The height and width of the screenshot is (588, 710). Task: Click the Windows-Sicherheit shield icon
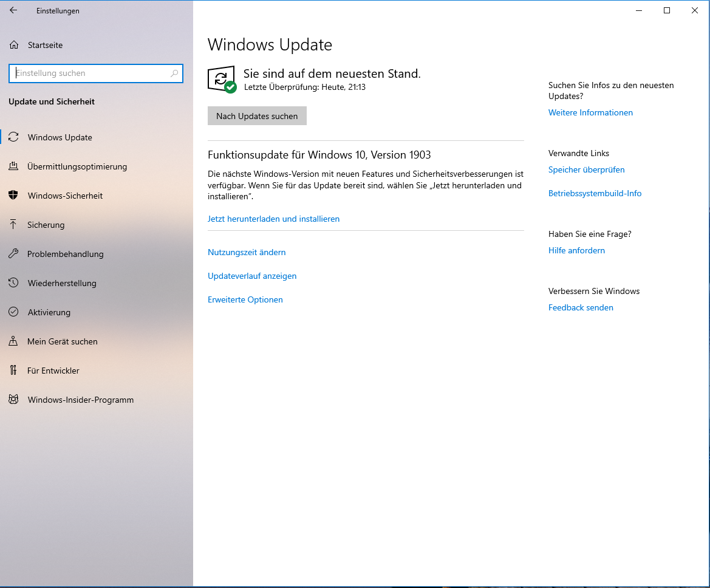pyautogui.click(x=13, y=195)
